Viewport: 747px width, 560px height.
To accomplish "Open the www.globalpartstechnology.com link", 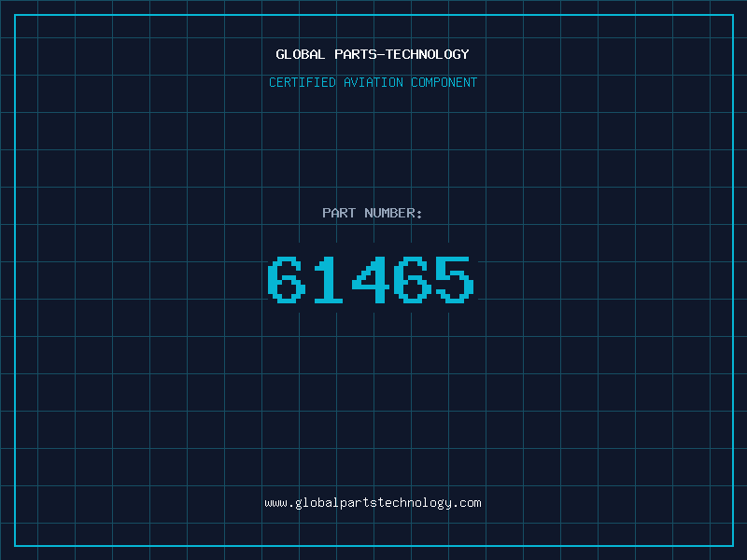I will (x=373, y=503).
